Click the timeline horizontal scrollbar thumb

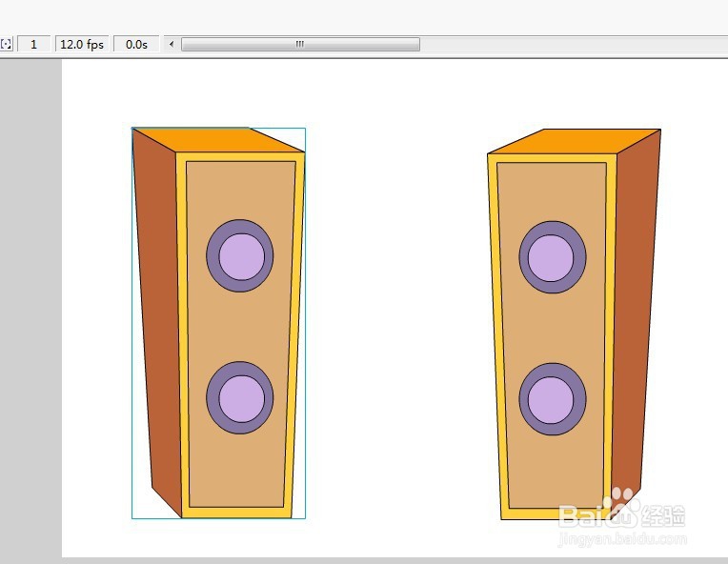click(300, 44)
